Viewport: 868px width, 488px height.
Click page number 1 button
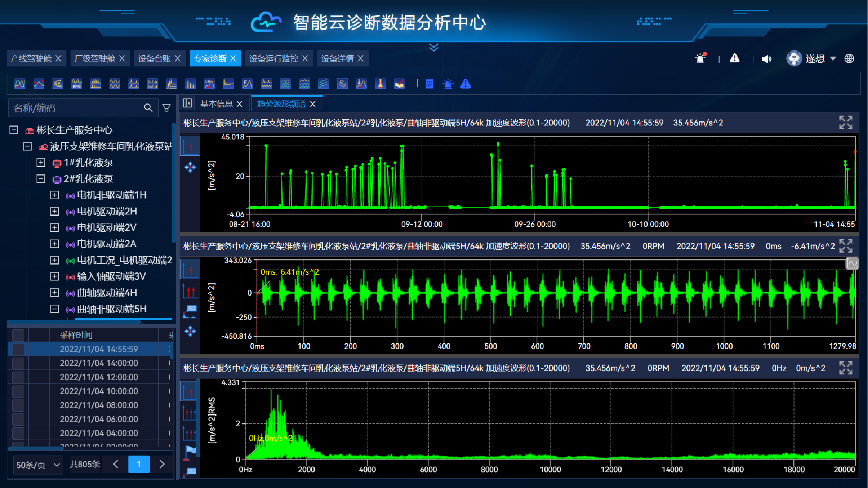point(139,464)
